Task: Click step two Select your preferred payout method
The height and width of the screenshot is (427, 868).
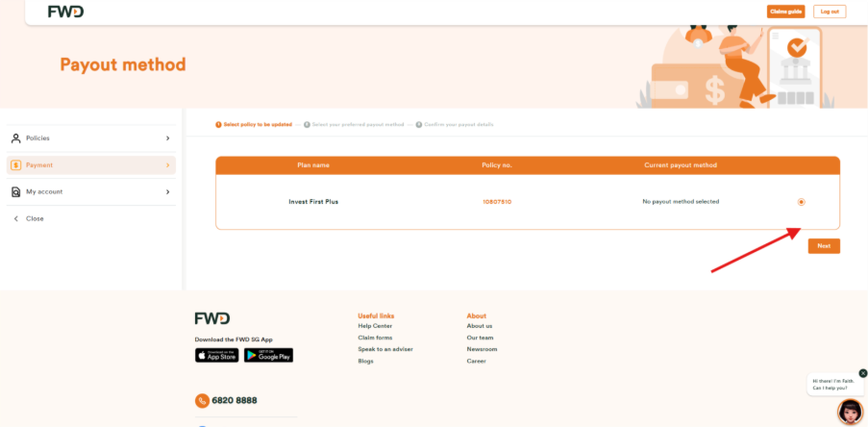Action: tap(355, 125)
